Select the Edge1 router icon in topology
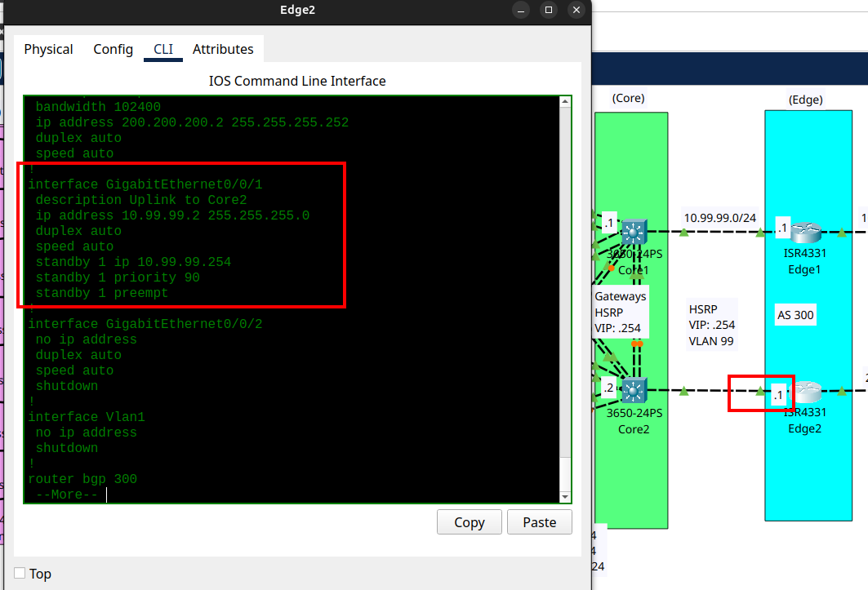Image resolution: width=868 pixels, height=590 pixels. point(805,232)
